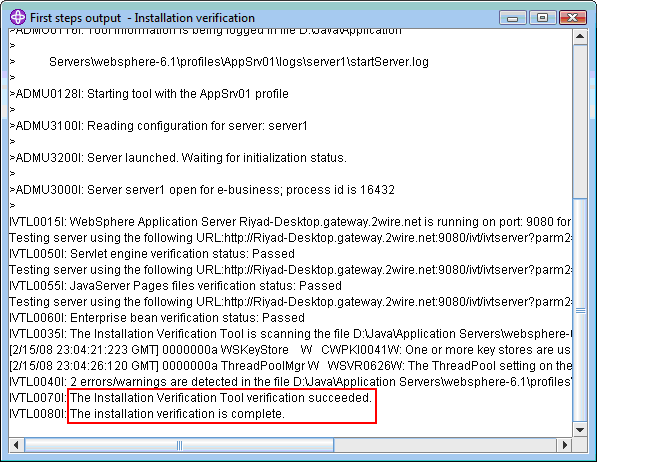Click the 'ADMU3000I: Server server1 open for e-business' line
Image resolution: width=648 pixels, height=462 pixels.
[202, 190]
